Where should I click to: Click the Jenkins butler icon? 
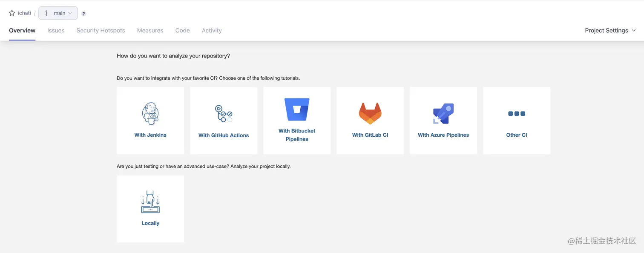coord(150,113)
